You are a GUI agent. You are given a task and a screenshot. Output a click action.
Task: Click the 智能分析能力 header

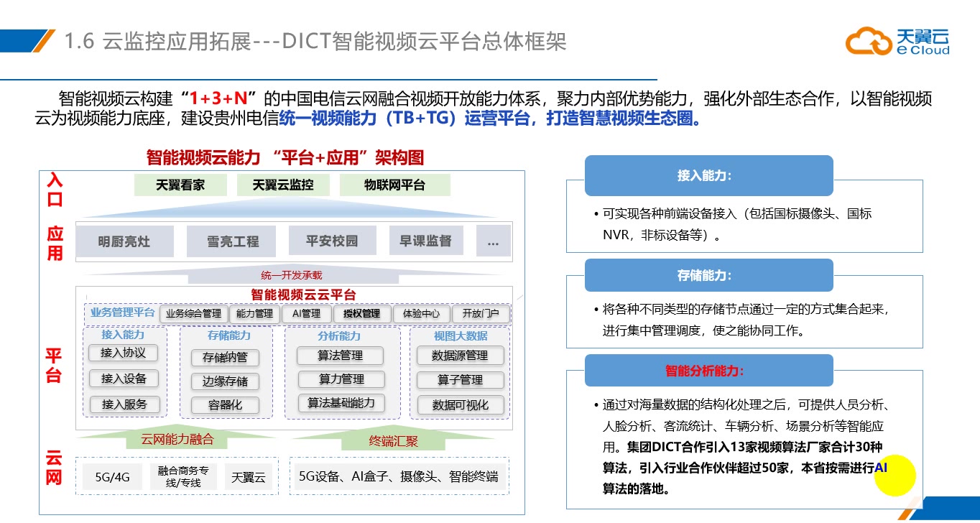coord(708,371)
